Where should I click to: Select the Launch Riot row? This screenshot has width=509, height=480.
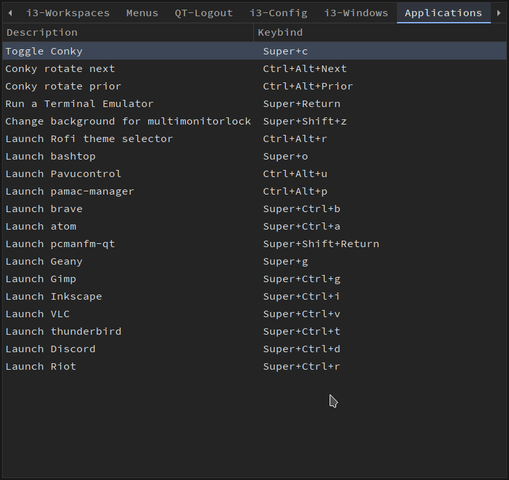(255, 367)
